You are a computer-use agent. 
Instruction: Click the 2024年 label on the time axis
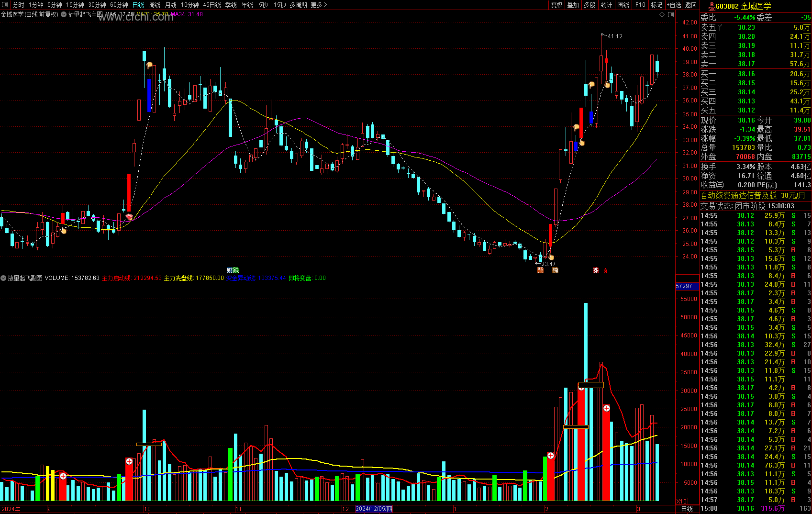tap(11, 509)
